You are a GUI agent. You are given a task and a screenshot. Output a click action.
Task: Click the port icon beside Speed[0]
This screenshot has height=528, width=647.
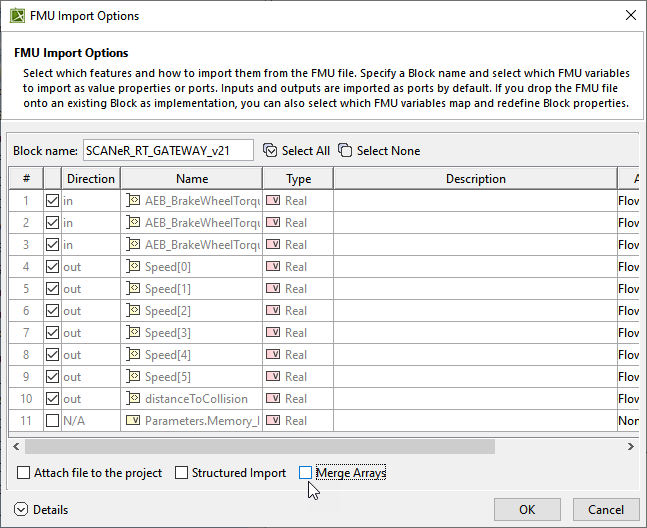[133, 267]
